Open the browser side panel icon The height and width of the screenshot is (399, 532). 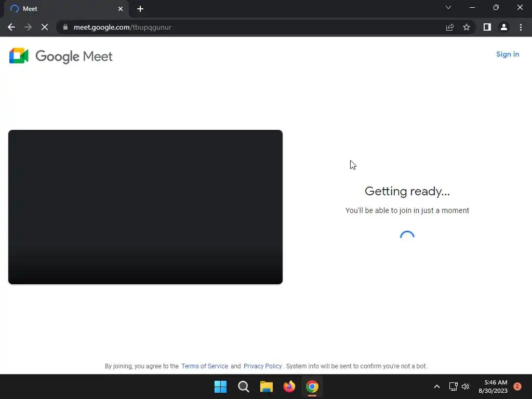(487, 27)
